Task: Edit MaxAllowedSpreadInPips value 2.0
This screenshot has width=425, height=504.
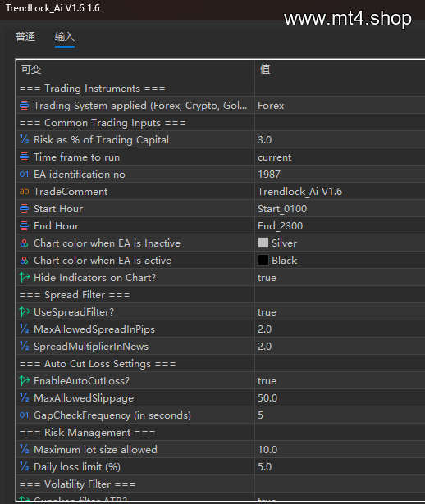Action: [x=265, y=329]
